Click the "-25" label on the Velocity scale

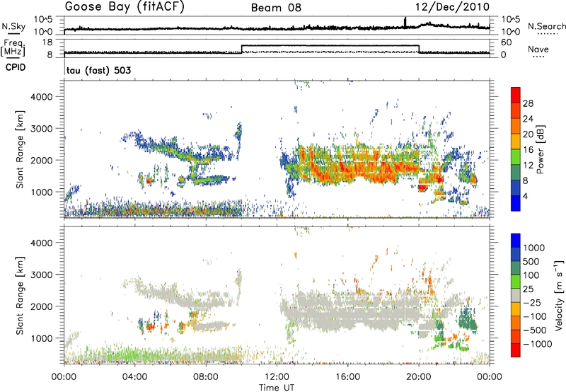point(533,302)
